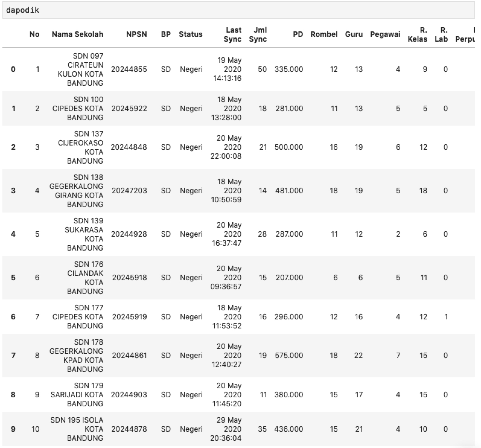The height and width of the screenshot is (448, 481).
Task: Click the R. Lab value 1 for SDN 177
Action: pyautogui.click(x=446, y=317)
